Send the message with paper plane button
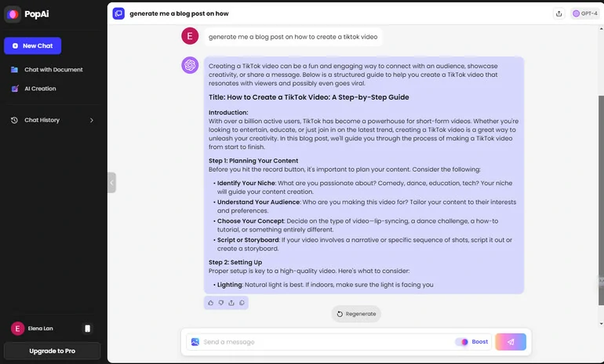The width and height of the screenshot is (604, 364). 511,342
